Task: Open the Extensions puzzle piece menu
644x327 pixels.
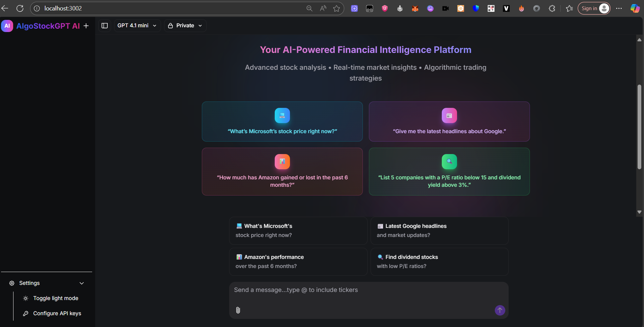Action: (x=552, y=8)
